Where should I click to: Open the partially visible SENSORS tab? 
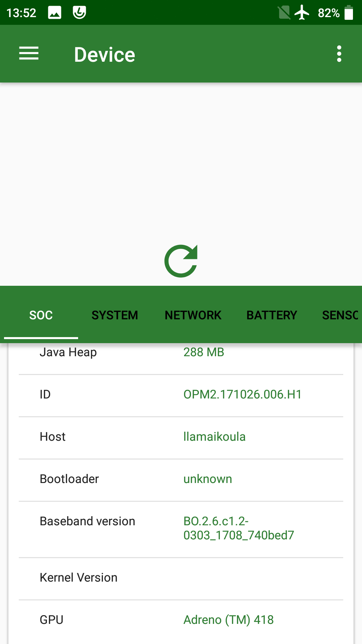pyautogui.click(x=340, y=315)
